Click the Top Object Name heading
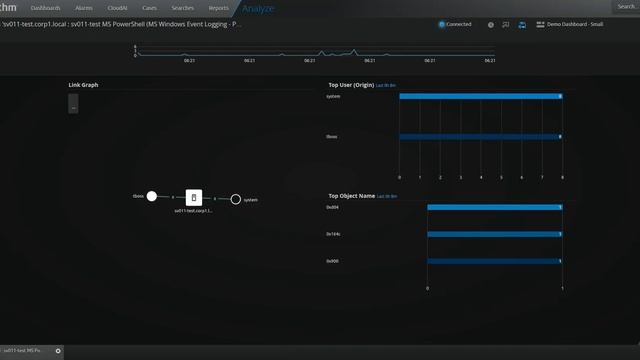 click(x=351, y=196)
